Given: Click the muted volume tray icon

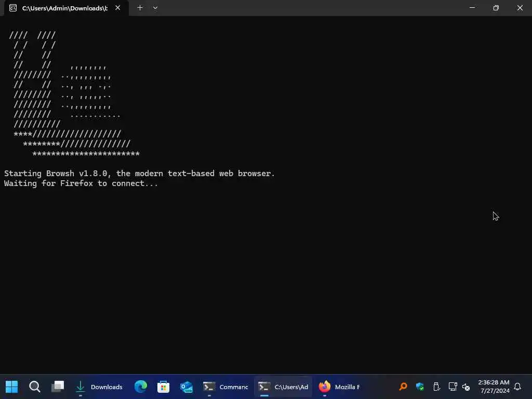Looking at the screenshot, I should pyautogui.click(x=466, y=387).
